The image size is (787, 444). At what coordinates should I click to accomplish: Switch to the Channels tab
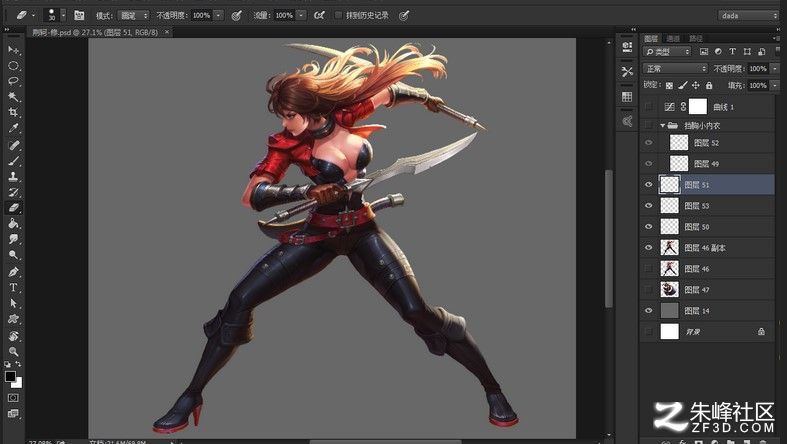pos(673,38)
